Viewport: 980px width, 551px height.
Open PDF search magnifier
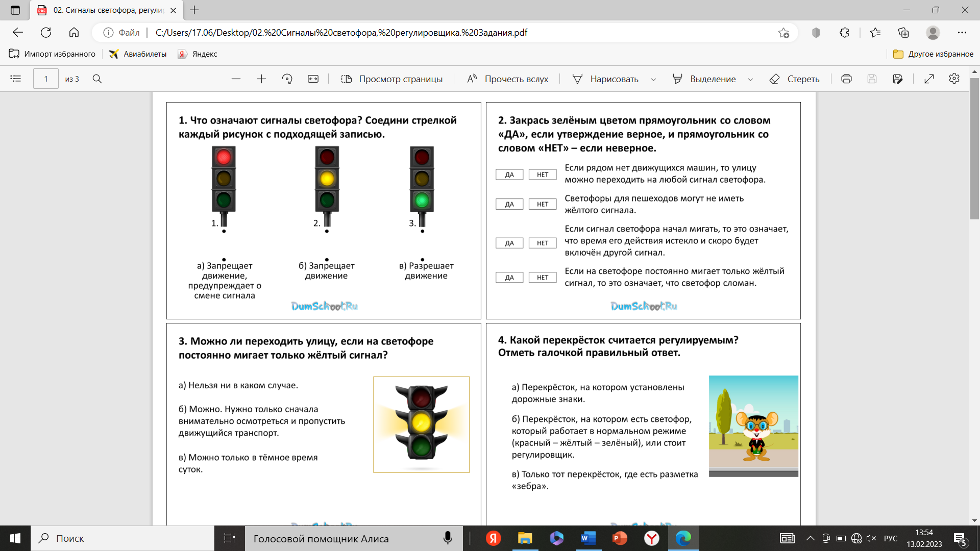pos(97,79)
